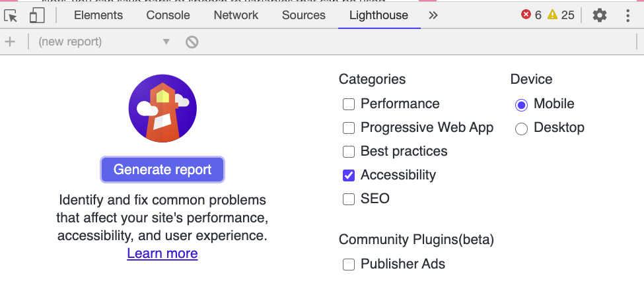The width and height of the screenshot is (644, 283).
Task: Select the Mobile device option
Action: tap(521, 105)
